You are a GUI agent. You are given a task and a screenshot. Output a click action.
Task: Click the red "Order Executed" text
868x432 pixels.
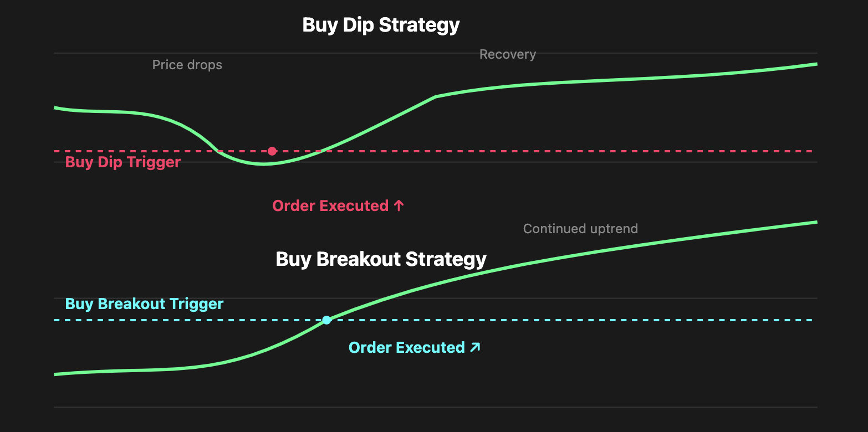pos(330,206)
